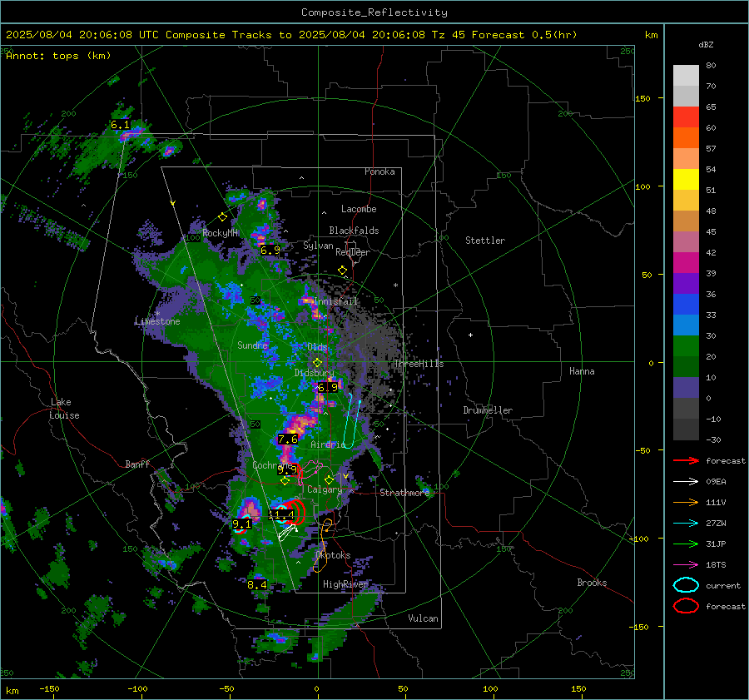The image size is (749, 700).
Task: Click the white 09EA arrow legend icon
Action: click(686, 481)
